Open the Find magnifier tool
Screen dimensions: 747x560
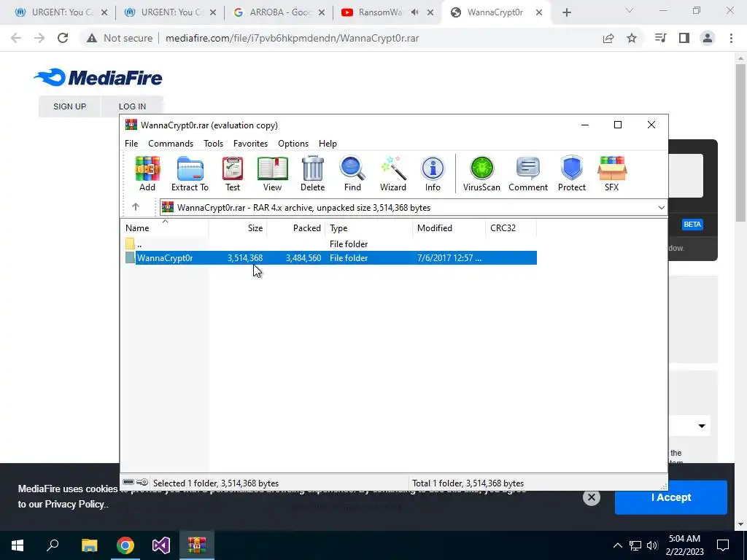click(352, 174)
